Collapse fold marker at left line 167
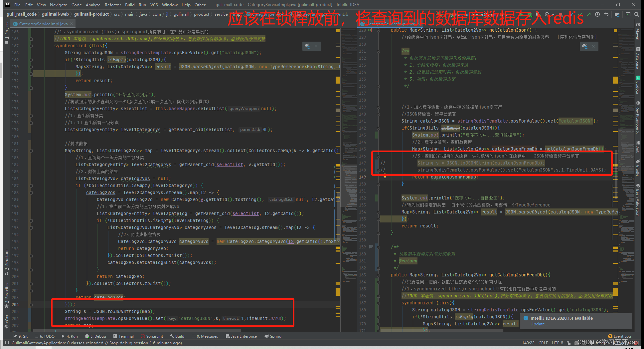644x349 pixels. tap(31, 46)
